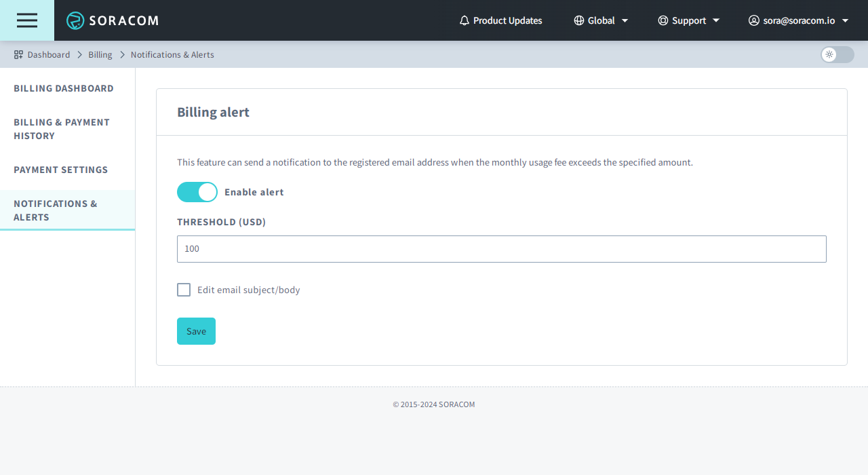Click the Product Updates bell icon
Viewport: 868px width, 475px height.
click(465, 20)
